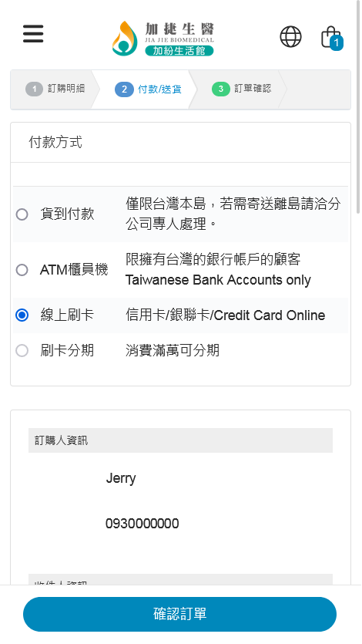Click the page vertical scrollbar
362x644 pixels.
[x=359, y=106]
